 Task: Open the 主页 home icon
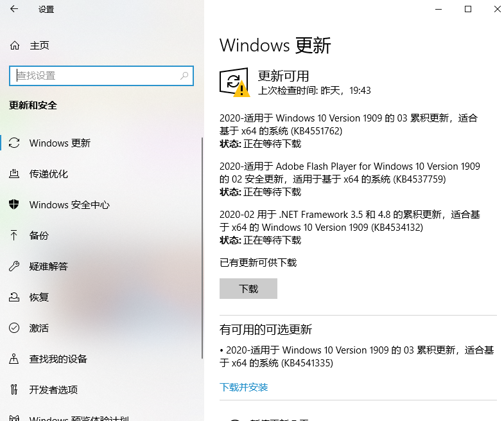click(x=15, y=46)
